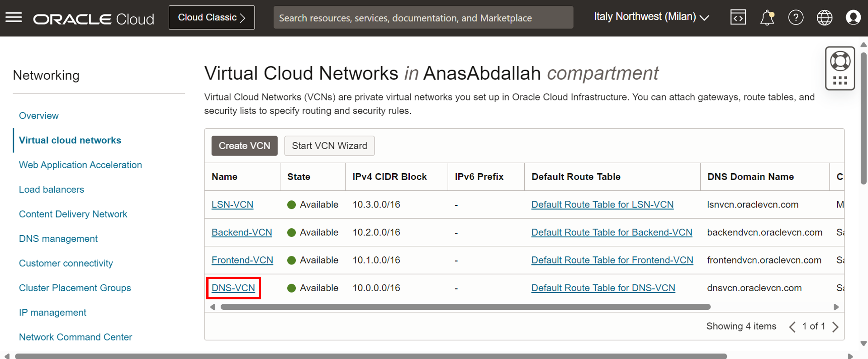Expand the Italy Northwest (Milan) region dropdown
Image resolution: width=868 pixels, height=359 pixels.
click(x=651, y=17)
